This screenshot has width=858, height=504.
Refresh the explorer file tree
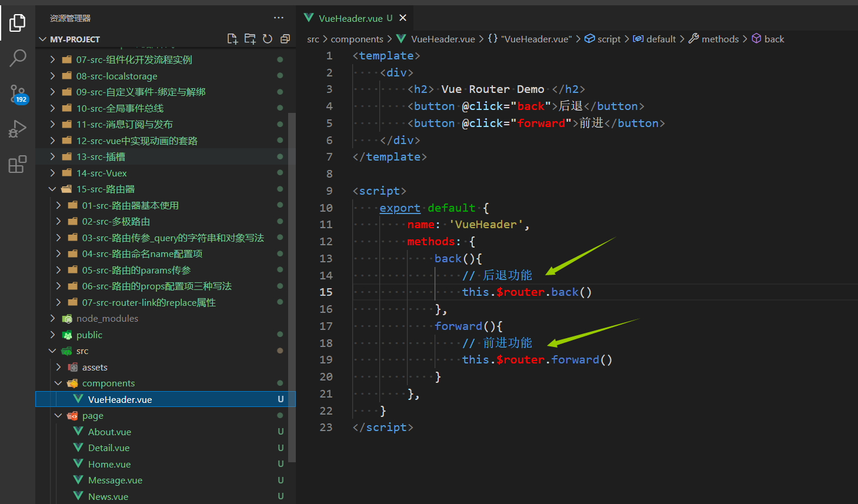[268, 39]
